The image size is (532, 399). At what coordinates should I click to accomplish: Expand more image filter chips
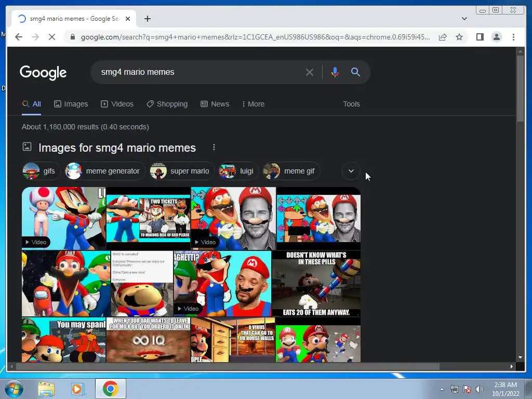(351, 171)
